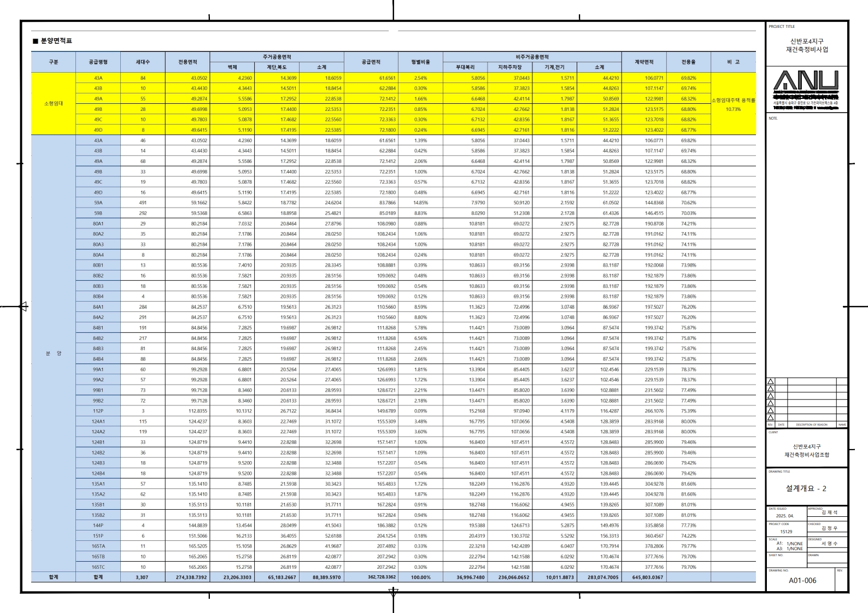868x613 pixels.
Task: Select the 165TC unit type cell
Action: pyautogui.click(x=98, y=567)
